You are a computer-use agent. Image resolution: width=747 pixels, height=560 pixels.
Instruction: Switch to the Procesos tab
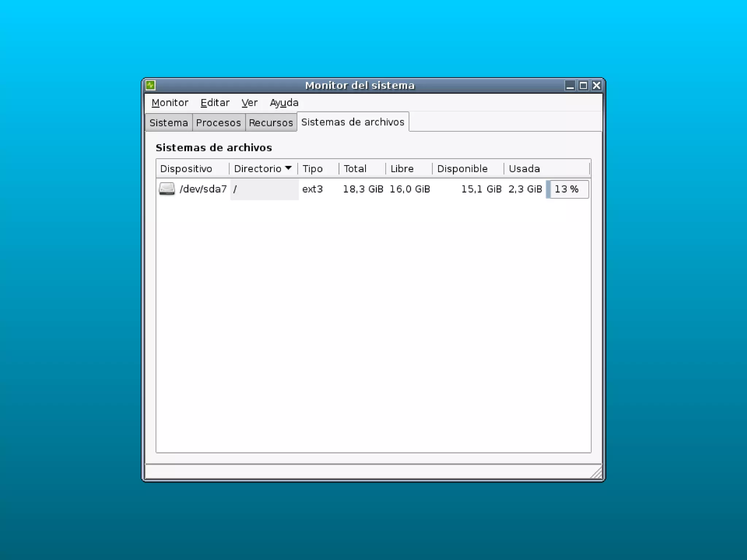pos(218,122)
